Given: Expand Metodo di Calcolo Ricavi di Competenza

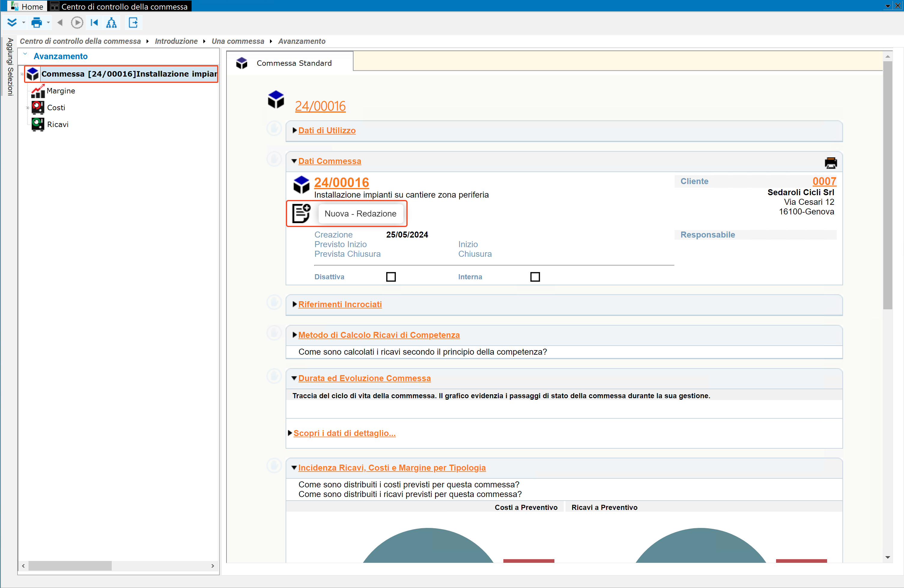Looking at the screenshot, I should point(294,335).
